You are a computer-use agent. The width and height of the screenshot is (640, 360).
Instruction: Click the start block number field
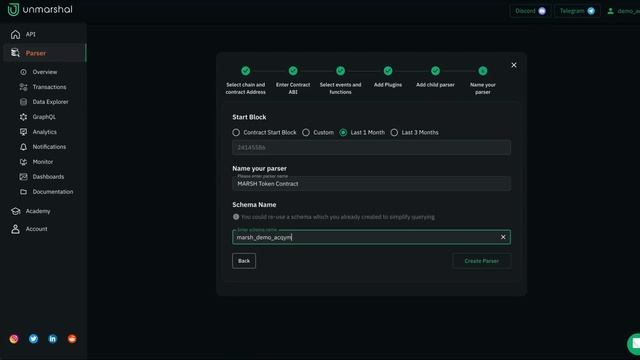tap(371, 147)
